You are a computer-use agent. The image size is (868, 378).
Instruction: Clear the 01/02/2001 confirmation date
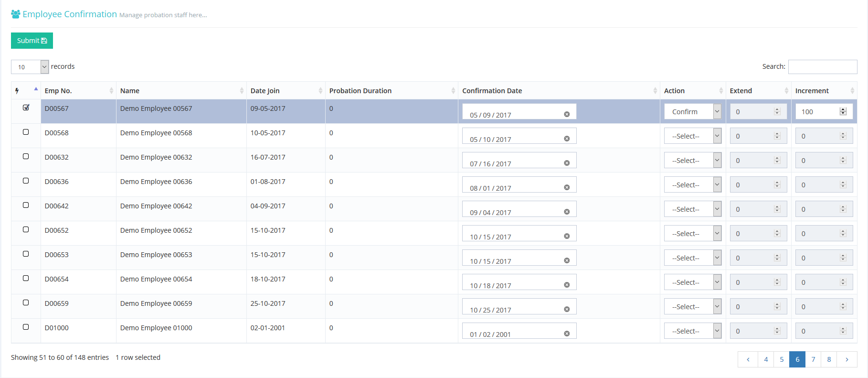click(567, 334)
